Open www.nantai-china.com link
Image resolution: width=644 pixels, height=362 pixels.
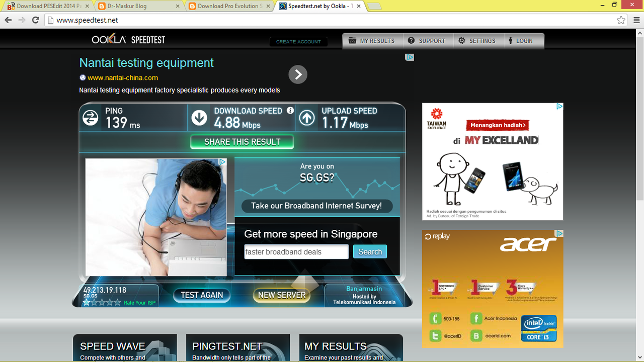(123, 78)
